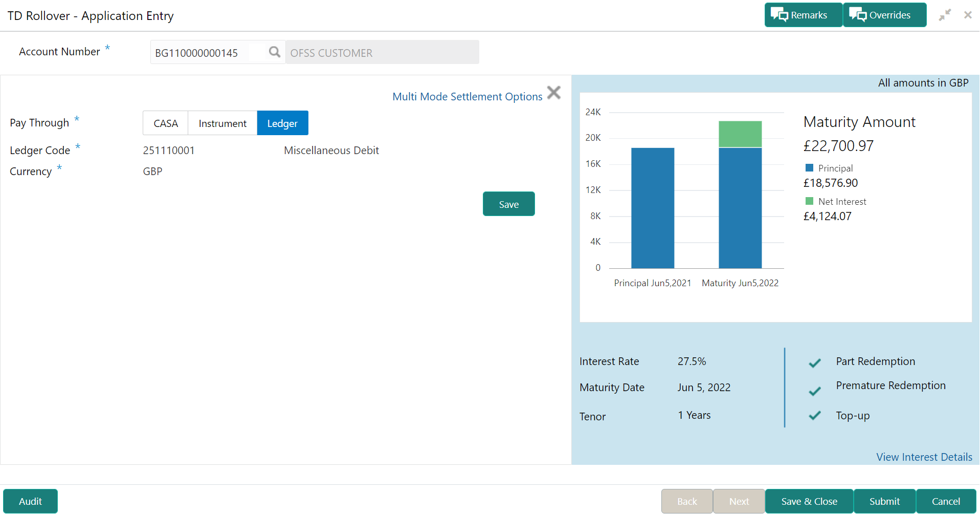Click the Maturity Date label
The height and width of the screenshot is (514, 980).
point(612,387)
